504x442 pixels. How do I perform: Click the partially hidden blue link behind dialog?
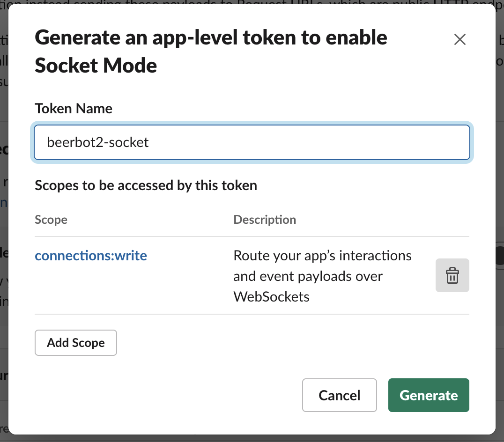[4, 202]
